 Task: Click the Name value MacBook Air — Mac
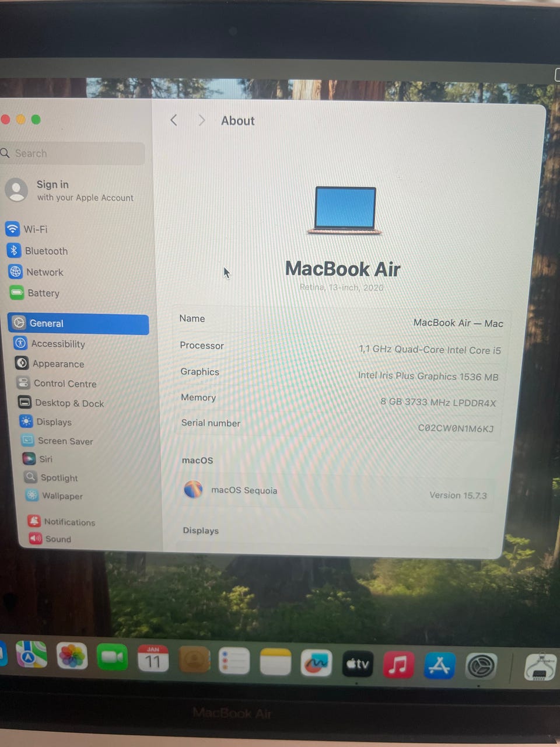[458, 323]
